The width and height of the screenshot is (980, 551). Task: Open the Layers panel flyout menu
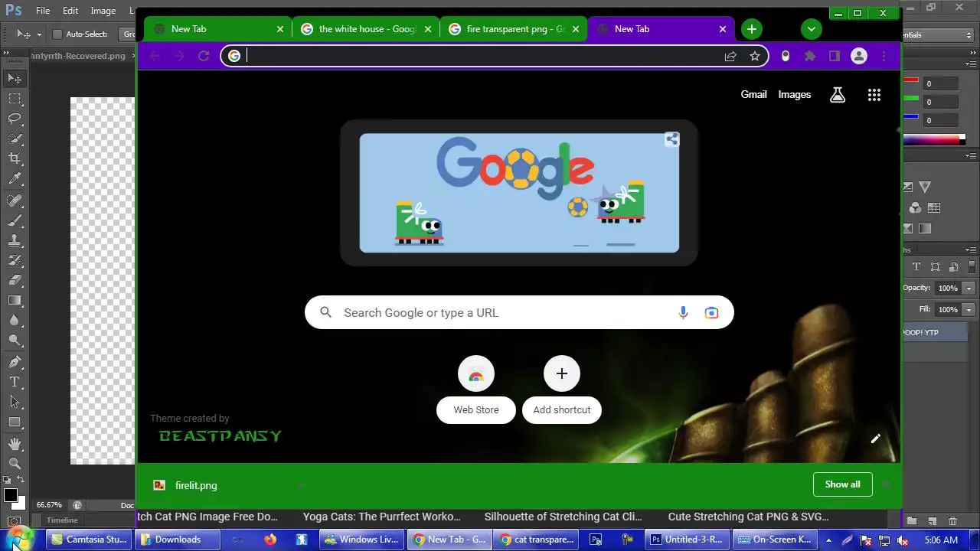pyautogui.click(x=972, y=249)
